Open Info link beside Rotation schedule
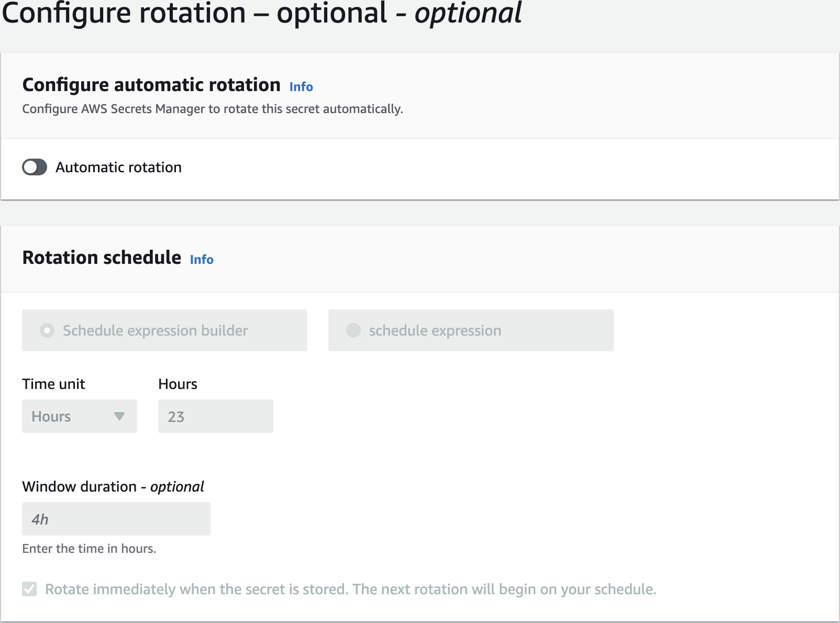This screenshot has height=623, width=840. 202,260
